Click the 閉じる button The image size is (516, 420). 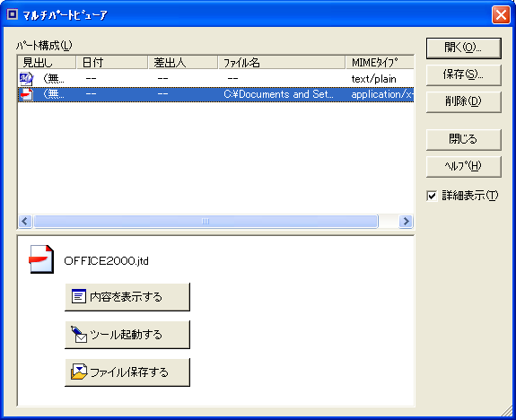pos(463,140)
